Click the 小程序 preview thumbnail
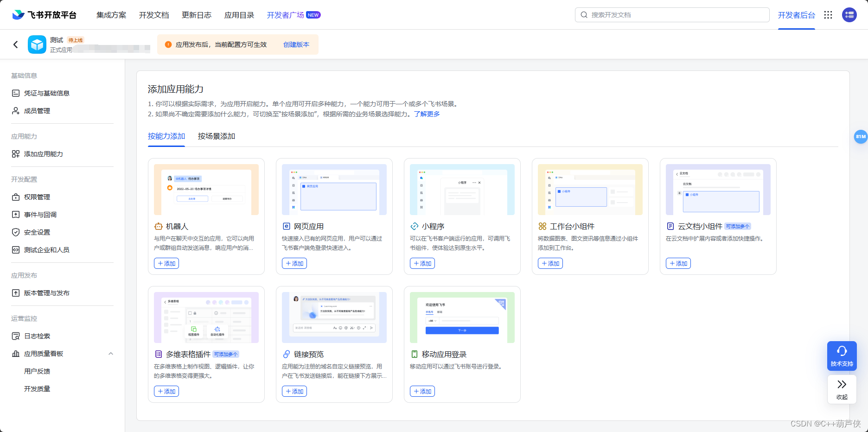The height and width of the screenshot is (432, 868). click(x=462, y=190)
